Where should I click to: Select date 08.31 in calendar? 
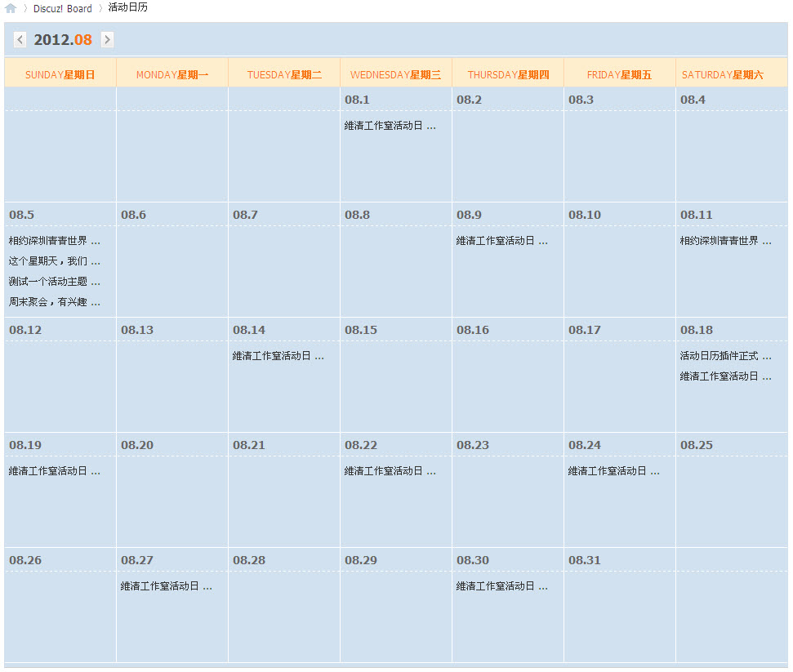[585, 560]
